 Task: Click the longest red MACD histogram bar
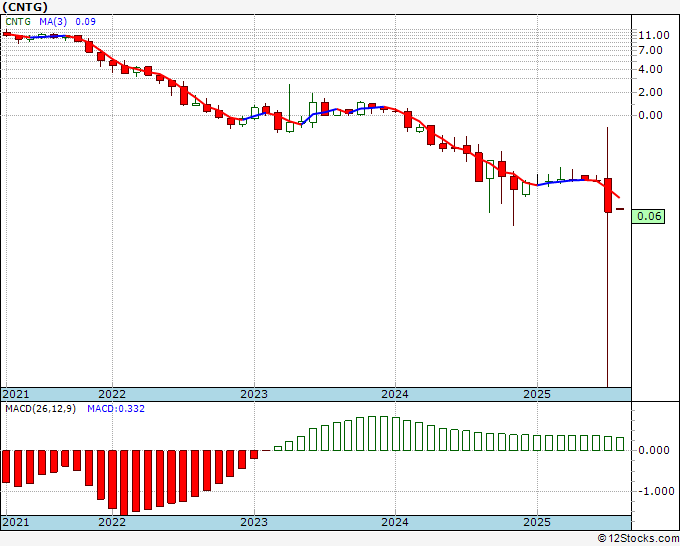point(124,483)
